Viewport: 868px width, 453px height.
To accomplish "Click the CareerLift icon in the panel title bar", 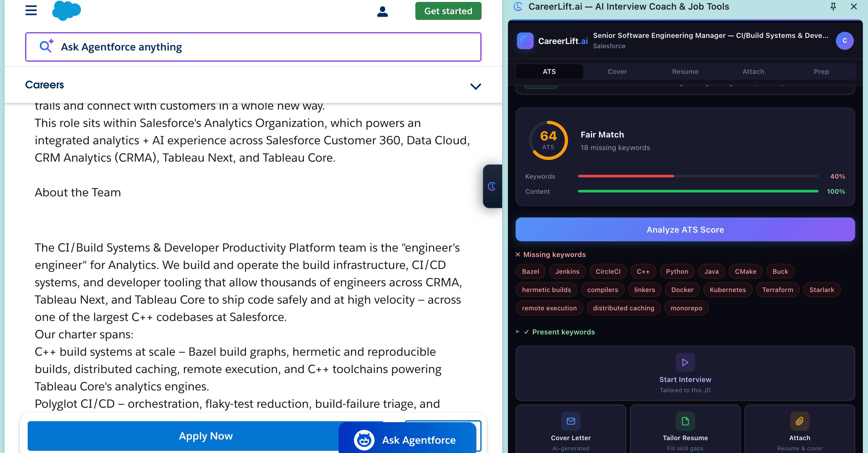I will 518,7.
